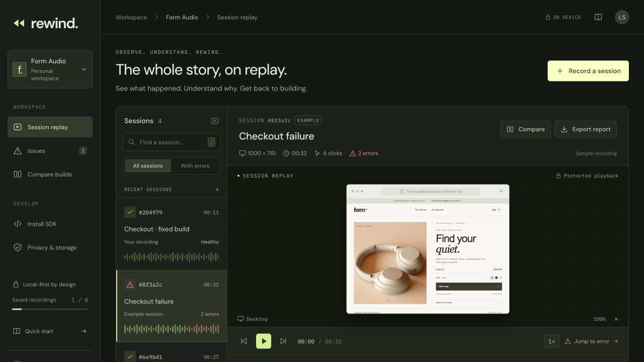Click the rewind logo icon
This screenshot has height=362, width=644.
[19, 23]
